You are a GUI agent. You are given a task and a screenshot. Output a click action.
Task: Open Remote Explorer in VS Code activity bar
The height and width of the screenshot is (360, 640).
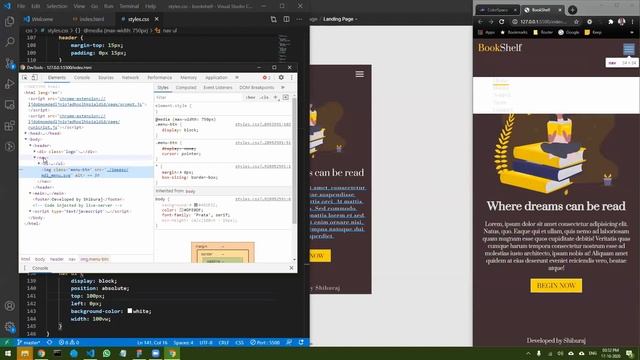tap(9, 105)
